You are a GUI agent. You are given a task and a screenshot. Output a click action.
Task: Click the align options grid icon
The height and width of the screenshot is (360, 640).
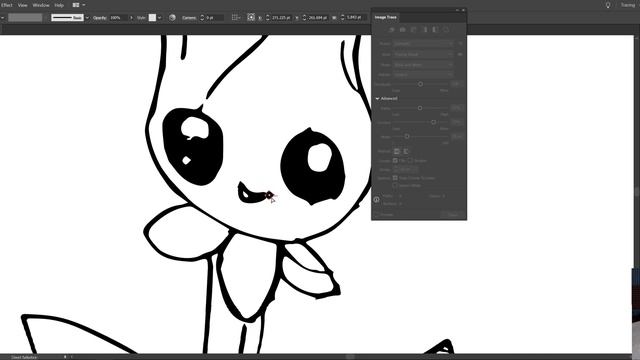tap(235, 18)
